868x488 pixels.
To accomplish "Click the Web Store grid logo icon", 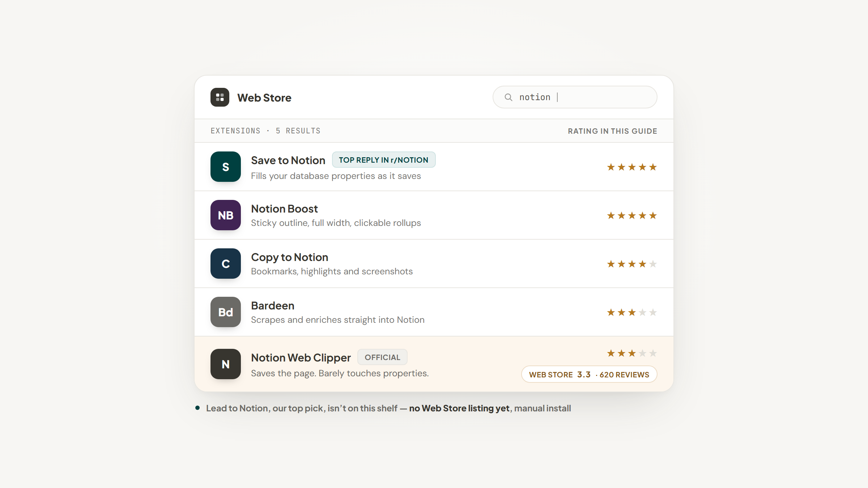I will [220, 97].
